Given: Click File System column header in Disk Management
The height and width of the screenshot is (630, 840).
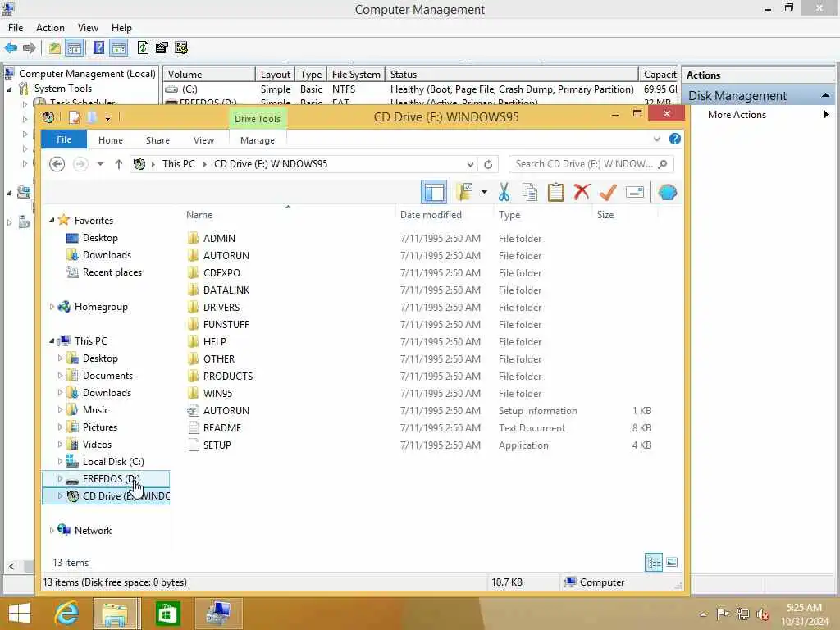Looking at the screenshot, I should click(356, 75).
